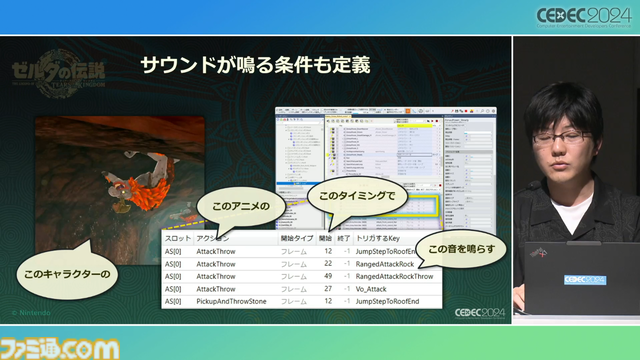
Task: Click the 終了 column header
Action: 344,238
